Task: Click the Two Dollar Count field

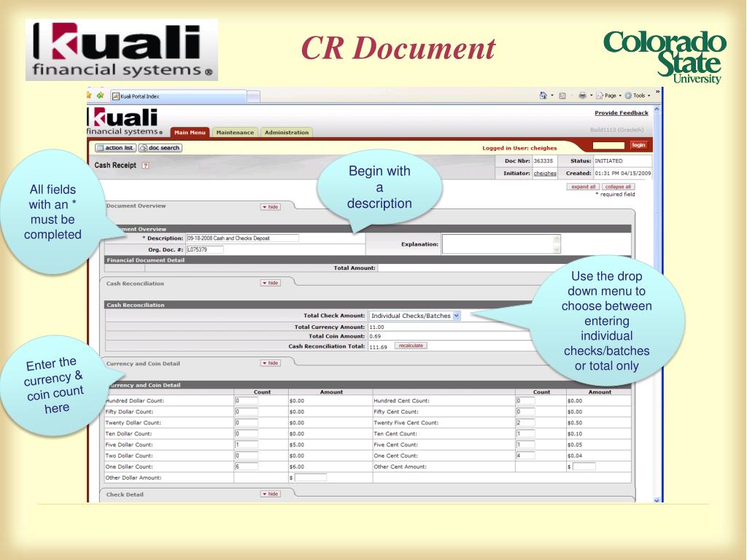Action: coord(247,455)
